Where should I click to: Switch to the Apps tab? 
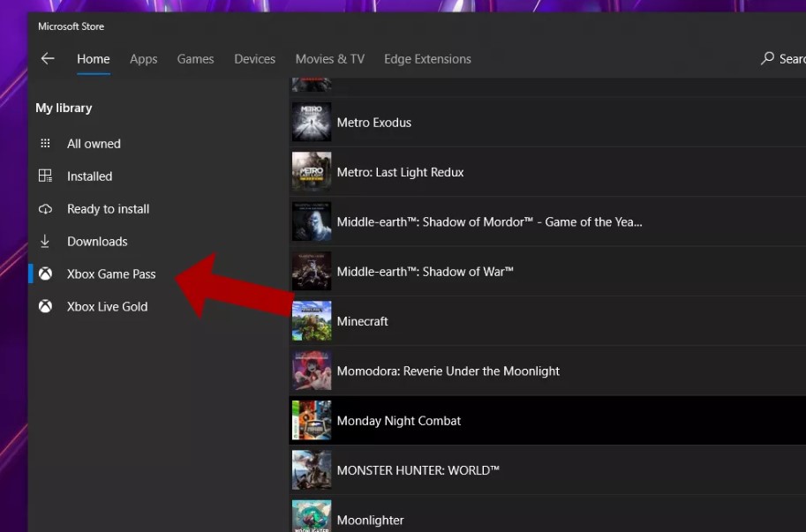[x=143, y=59]
